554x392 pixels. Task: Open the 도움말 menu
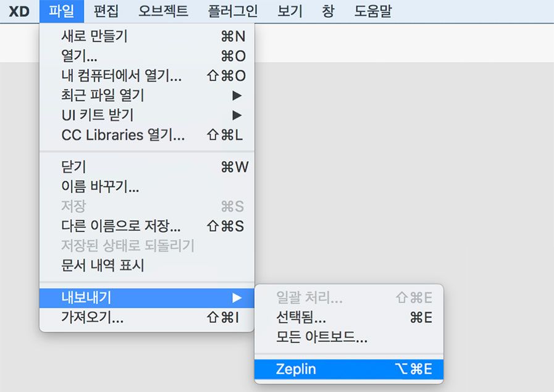pos(373,11)
